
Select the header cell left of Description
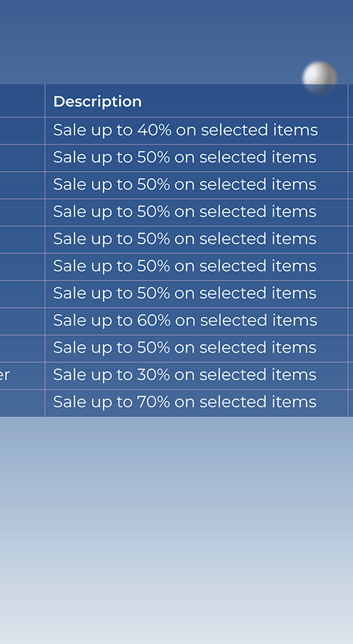click(22, 101)
